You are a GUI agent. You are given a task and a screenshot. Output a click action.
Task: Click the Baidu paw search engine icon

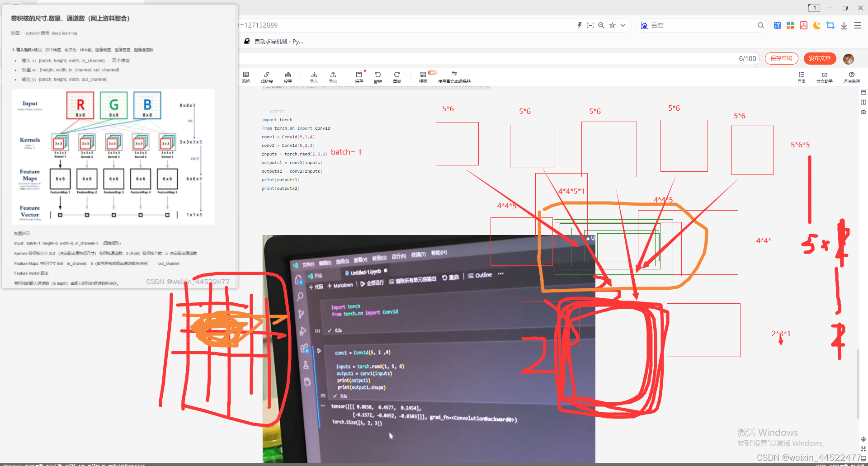point(645,25)
